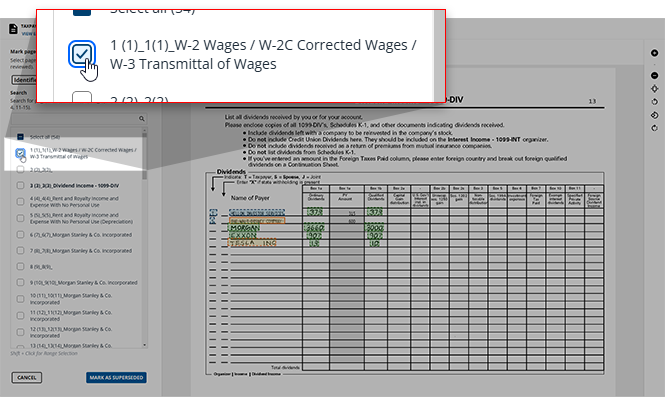Zoom out with the minus icon
This screenshot has height=397, width=665.
click(x=654, y=75)
